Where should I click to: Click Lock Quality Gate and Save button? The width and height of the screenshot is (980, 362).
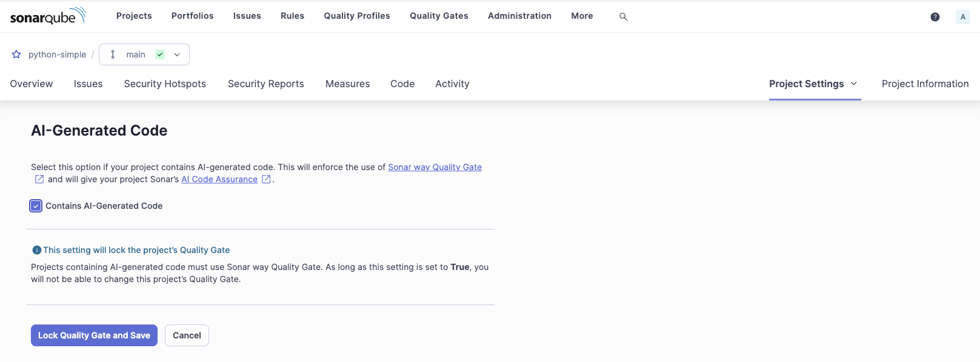point(94,335)
